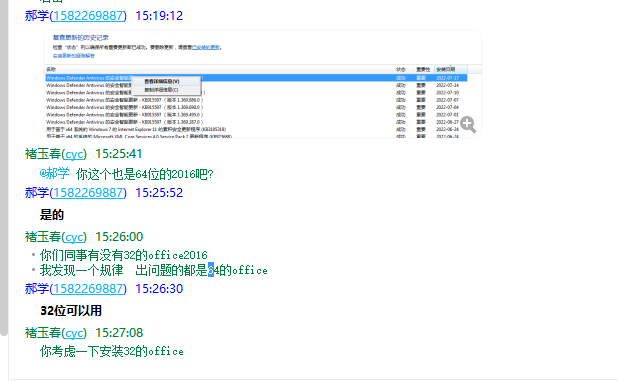Select 查看详细信息(V) in the context menu
Screen dimensions: 617x381
(x=161, y=81)
